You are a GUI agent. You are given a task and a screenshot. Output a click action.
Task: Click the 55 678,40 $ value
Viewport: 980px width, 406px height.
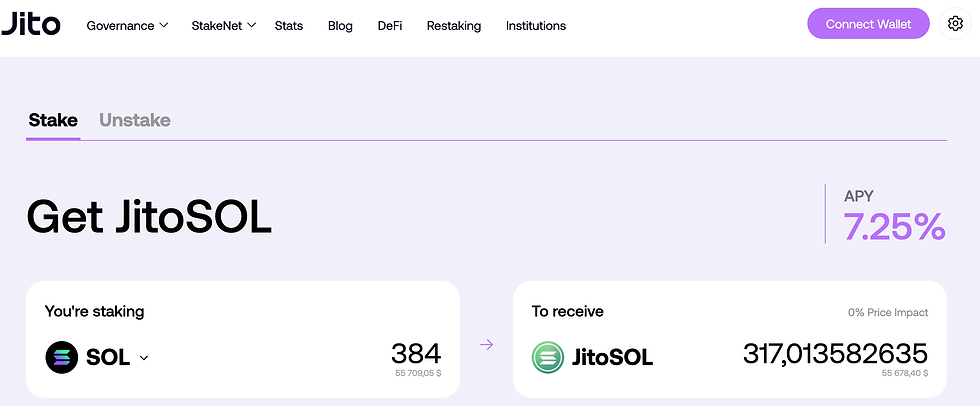[905, 373]
